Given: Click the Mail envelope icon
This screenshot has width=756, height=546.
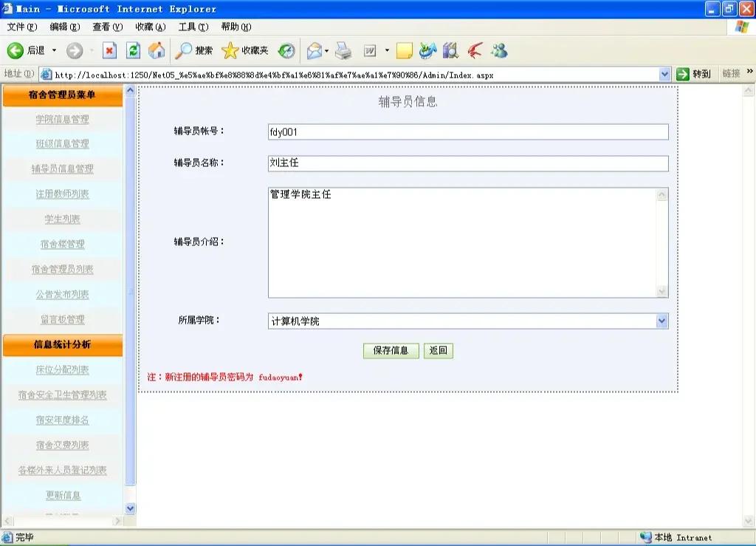Looking at the screenshot, I should pyautogui.click(x=314, y=51).
